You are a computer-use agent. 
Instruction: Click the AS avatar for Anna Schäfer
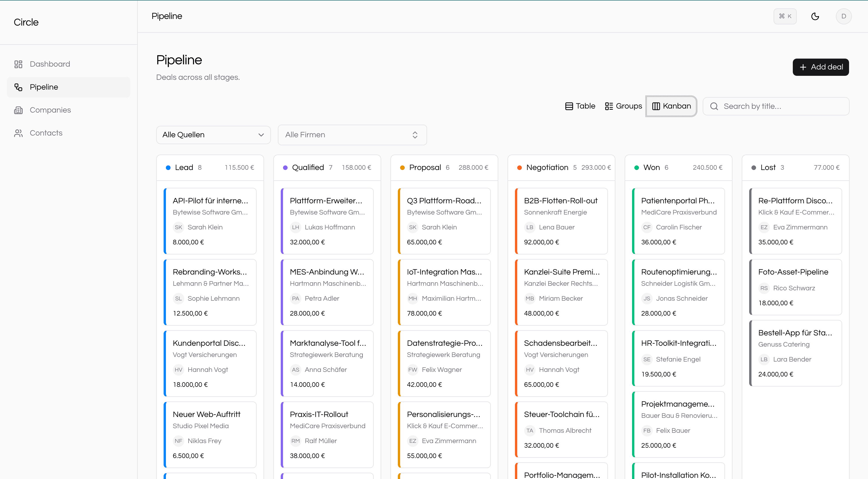click(296, 370)
